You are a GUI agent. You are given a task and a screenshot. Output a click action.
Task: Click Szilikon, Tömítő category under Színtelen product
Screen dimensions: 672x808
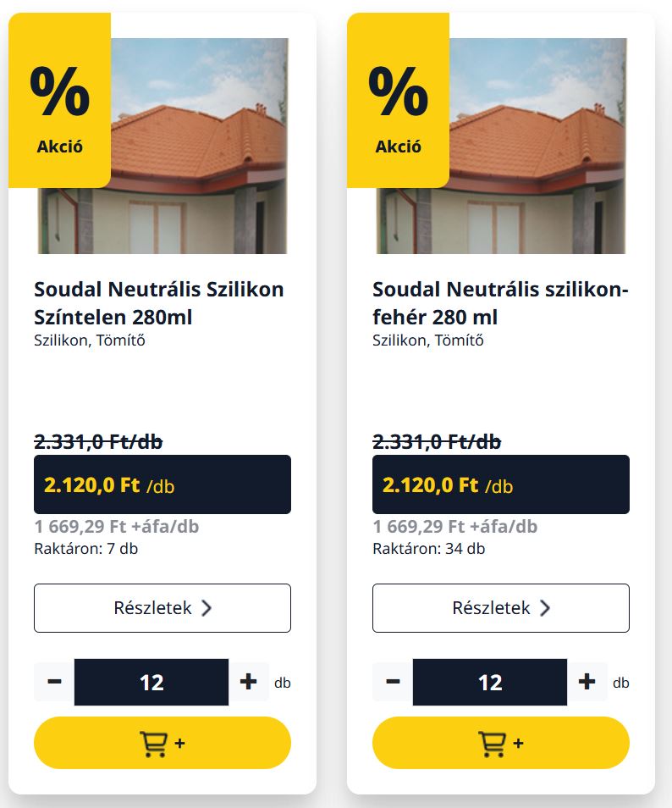90,340
